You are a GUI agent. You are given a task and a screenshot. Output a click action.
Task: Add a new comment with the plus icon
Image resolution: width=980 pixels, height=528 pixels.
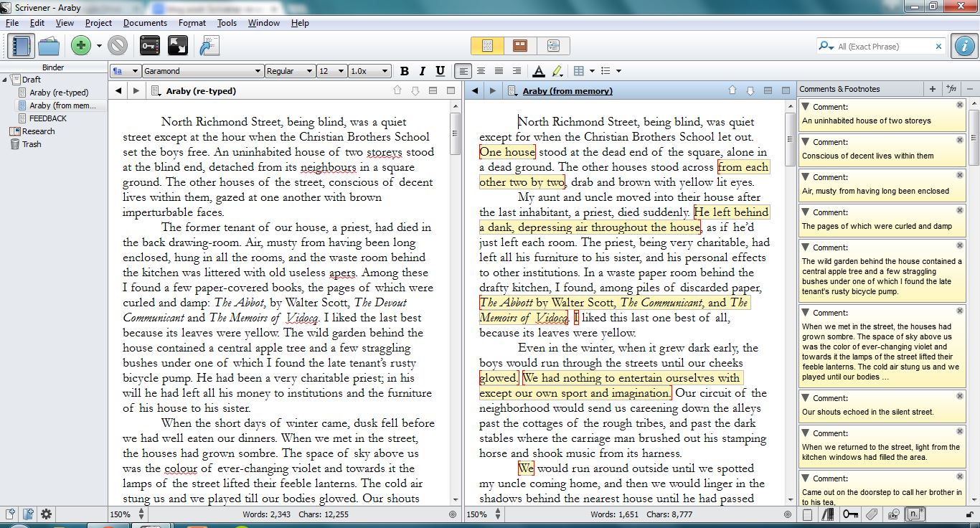click(x=932, y=89)
